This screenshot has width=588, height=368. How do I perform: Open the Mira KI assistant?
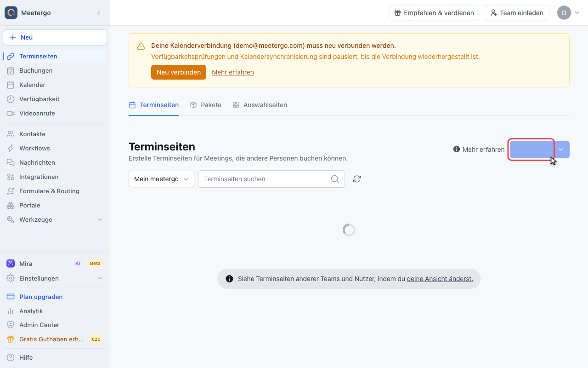tap(55, 264)
